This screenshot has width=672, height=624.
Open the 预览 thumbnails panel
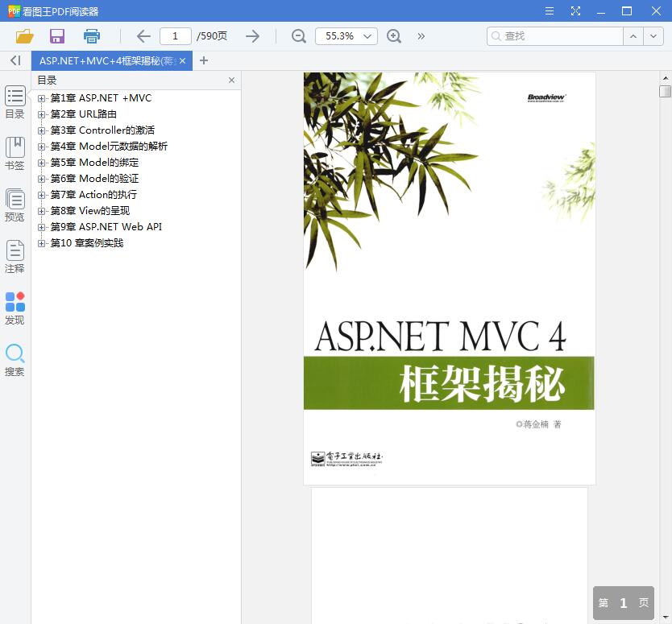click(15, 205)
